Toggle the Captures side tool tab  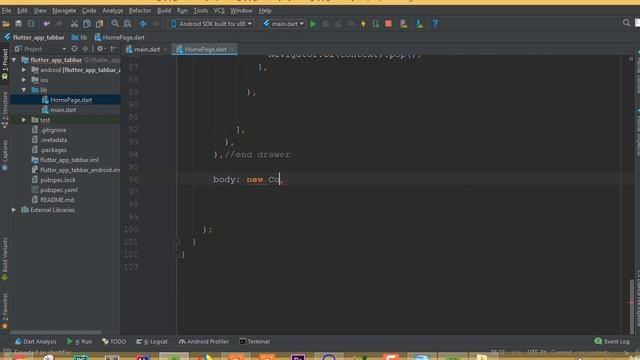5,155
